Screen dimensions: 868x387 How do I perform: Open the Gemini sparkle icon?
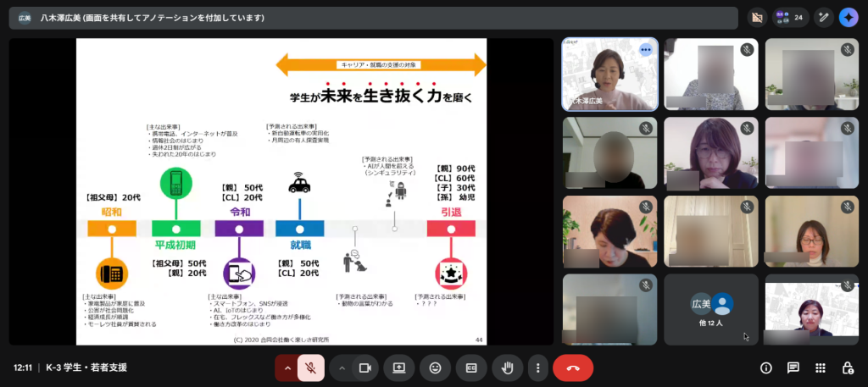[x=849, y=17]
